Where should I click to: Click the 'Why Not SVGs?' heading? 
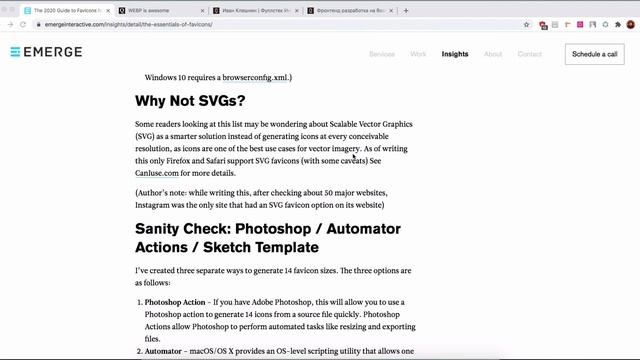[190, 100]
